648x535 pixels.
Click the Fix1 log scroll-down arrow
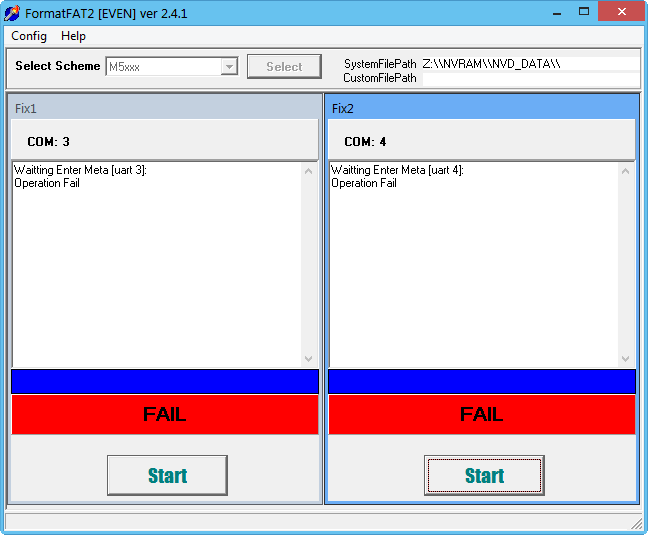click(308, 359)
